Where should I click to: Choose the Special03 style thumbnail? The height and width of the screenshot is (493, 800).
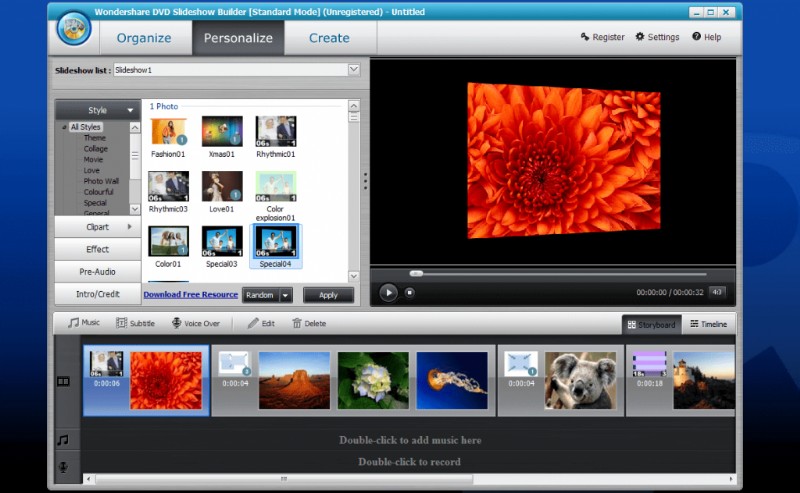222,241
